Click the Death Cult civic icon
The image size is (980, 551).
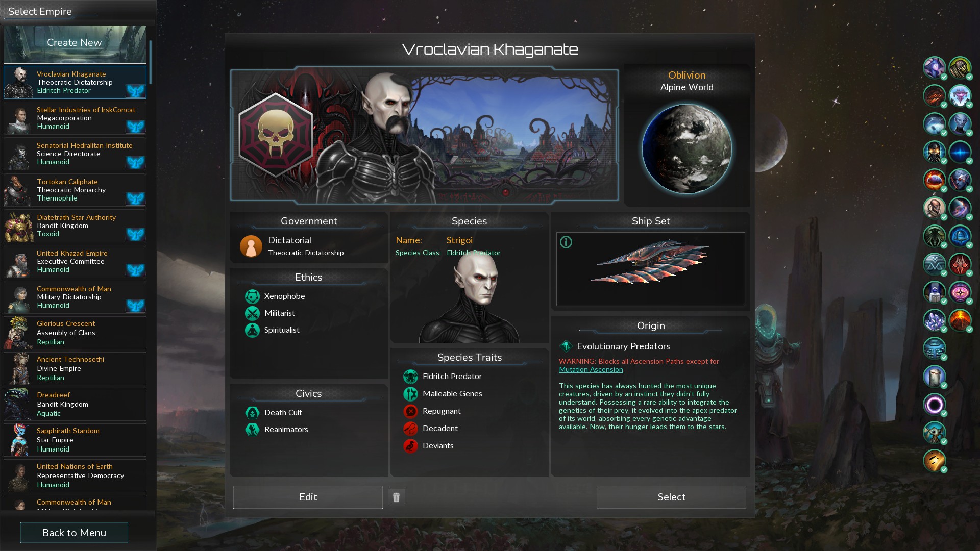point(252,413)
